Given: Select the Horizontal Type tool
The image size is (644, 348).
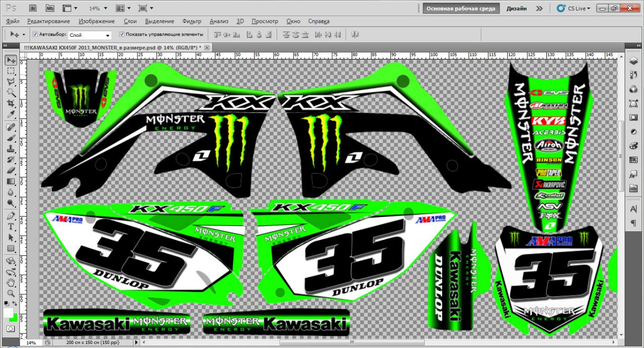Looking at the screenshot, I should click(x=11, y=226).
